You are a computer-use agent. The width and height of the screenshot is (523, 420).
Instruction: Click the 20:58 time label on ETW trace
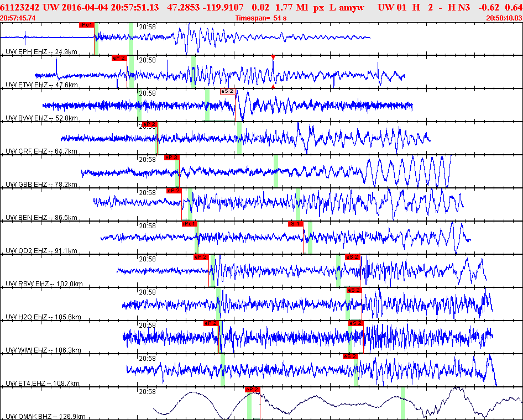148,60
